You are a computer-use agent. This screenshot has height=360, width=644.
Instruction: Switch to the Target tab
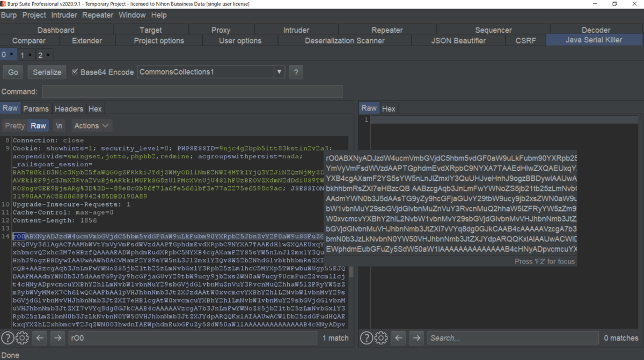151,30
